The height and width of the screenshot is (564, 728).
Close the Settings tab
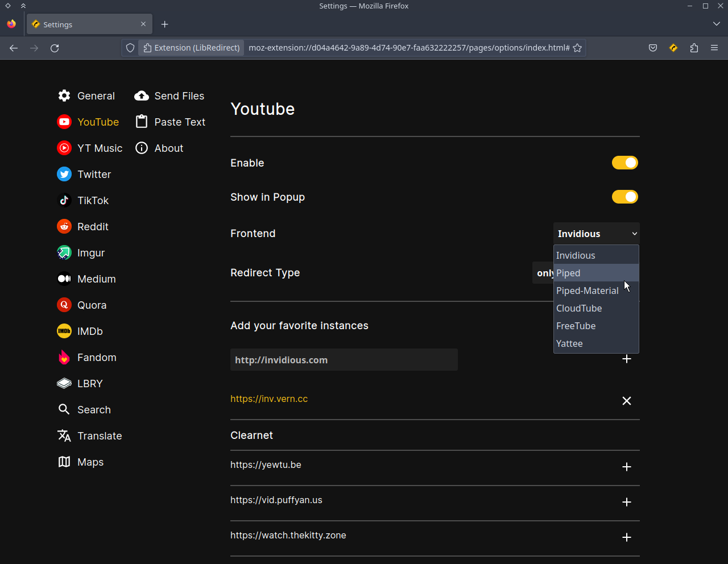[x=143, y=24]
